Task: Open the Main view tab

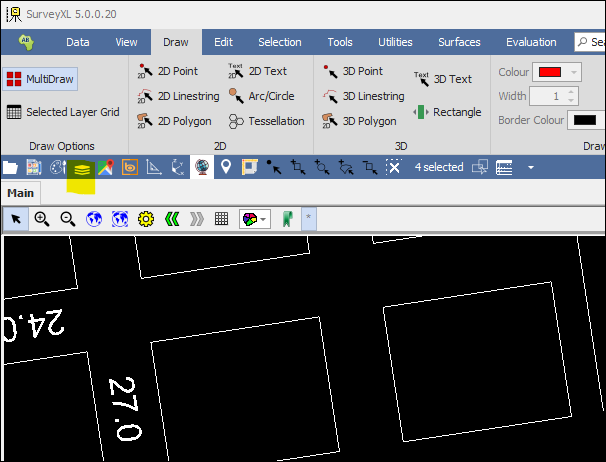Action: point(21,193)
